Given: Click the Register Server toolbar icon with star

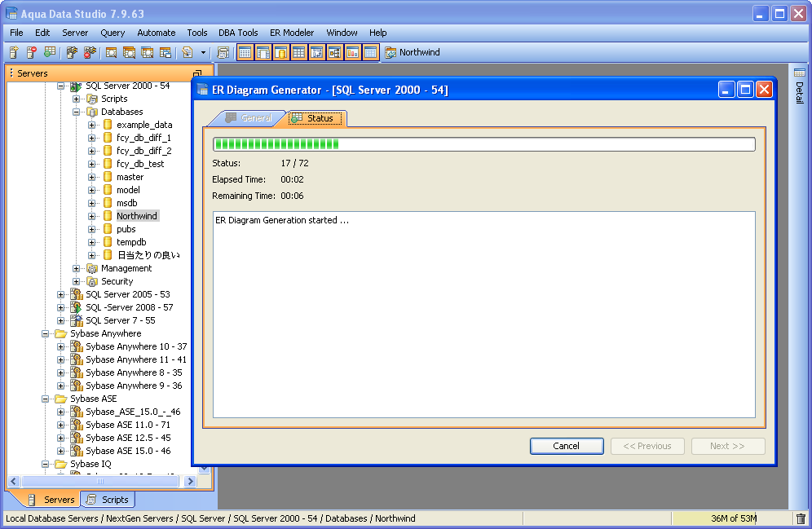Looking at the screenshot, I should pyautogui.click(x=14, y=52).
